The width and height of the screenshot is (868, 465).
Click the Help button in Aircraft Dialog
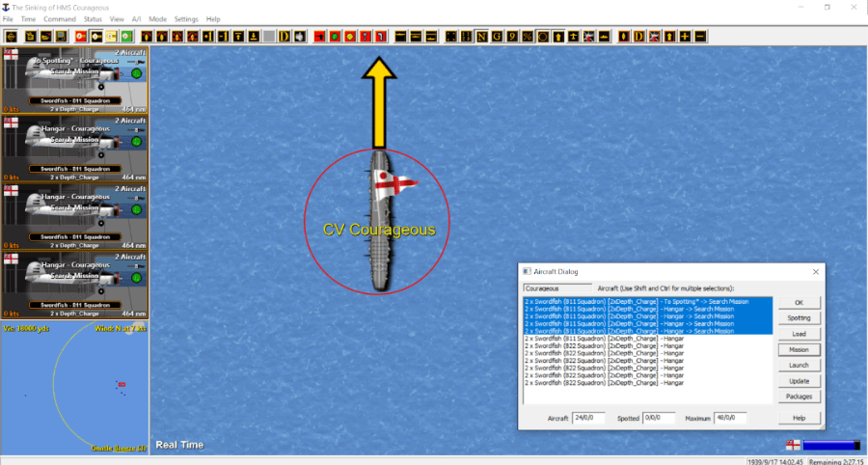click(x=799, y=418)
